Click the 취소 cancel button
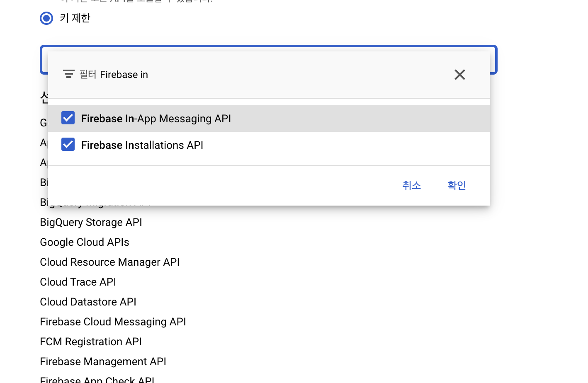This screenshot has width=588, height=383. (x=411, y=185)
